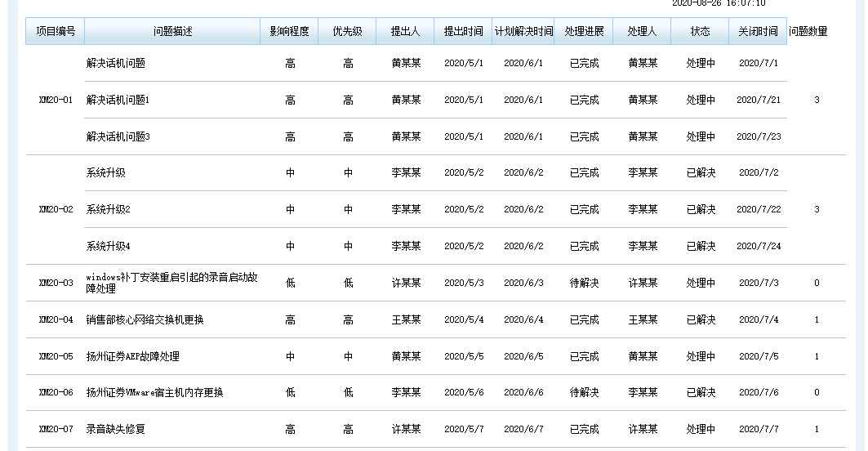Click the 录音缺失修复 description cell

point(115,429)
